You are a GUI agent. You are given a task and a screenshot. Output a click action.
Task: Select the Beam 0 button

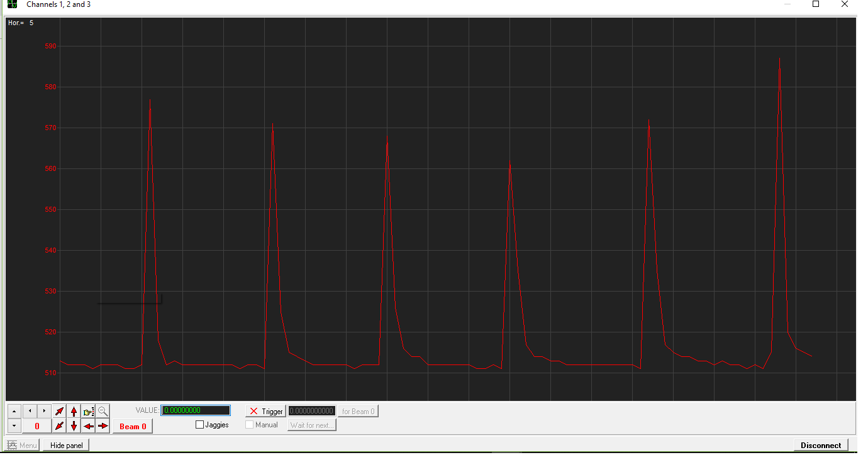coord(133,426)
